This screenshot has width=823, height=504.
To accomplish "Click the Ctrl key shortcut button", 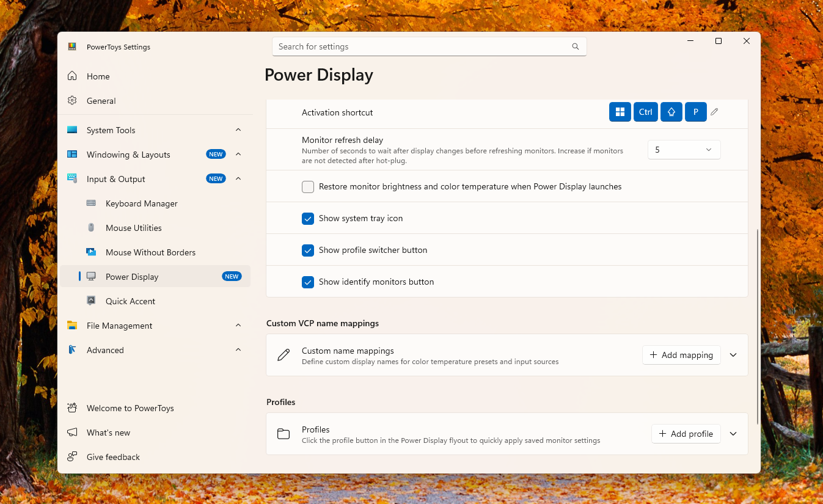I will 646,112.
